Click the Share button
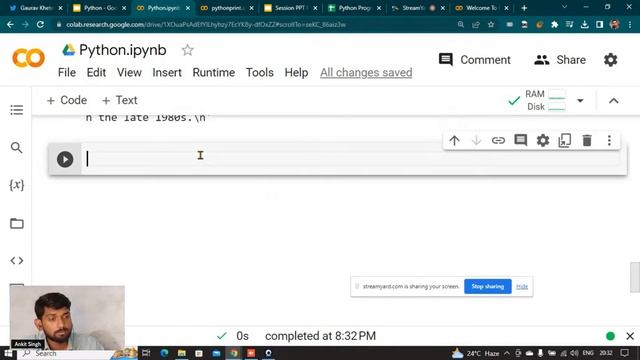The height and width of the screenshot is (360, 640). [x=560, y=60]
